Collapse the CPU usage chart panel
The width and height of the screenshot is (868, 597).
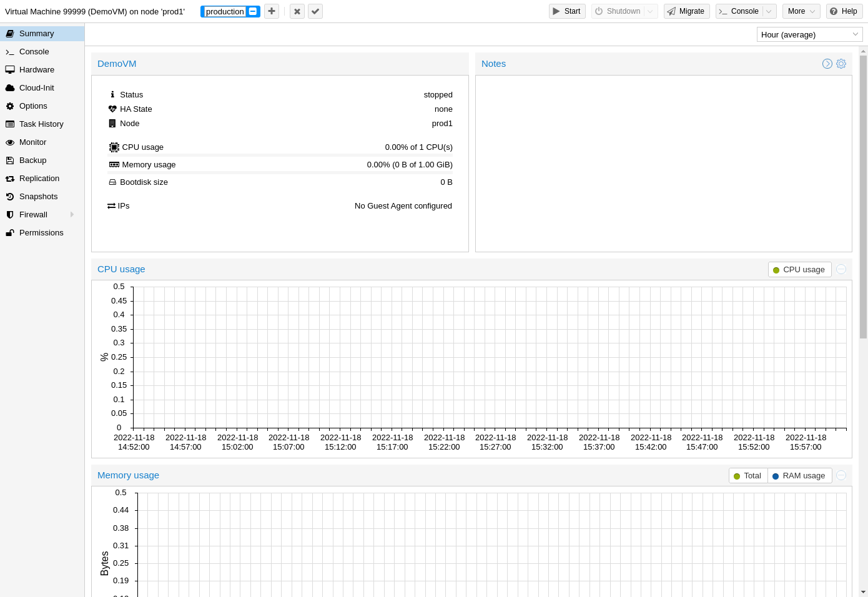pos(841,269)
